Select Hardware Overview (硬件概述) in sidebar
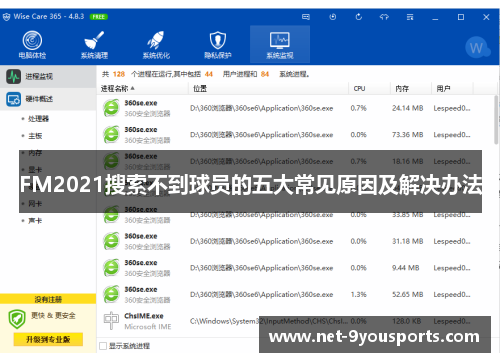The width and height of the screenshot is (500, 362). [48, 99]
